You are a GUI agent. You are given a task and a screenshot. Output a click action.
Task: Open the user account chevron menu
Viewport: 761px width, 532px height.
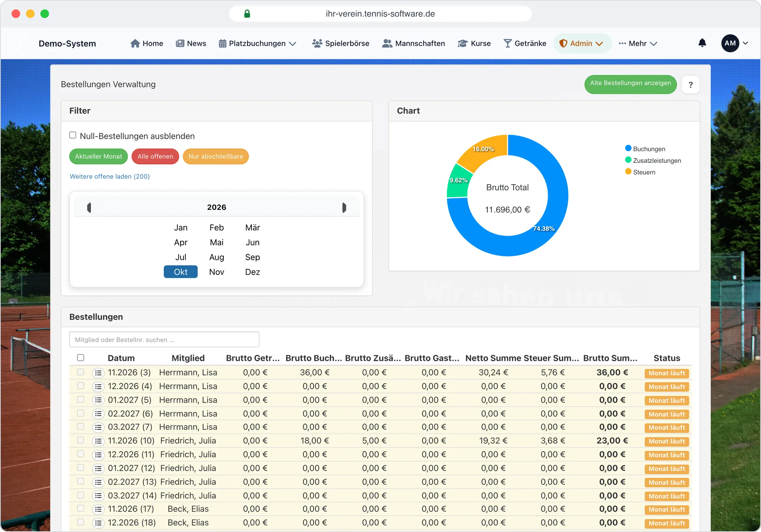(x=746, y=43)
